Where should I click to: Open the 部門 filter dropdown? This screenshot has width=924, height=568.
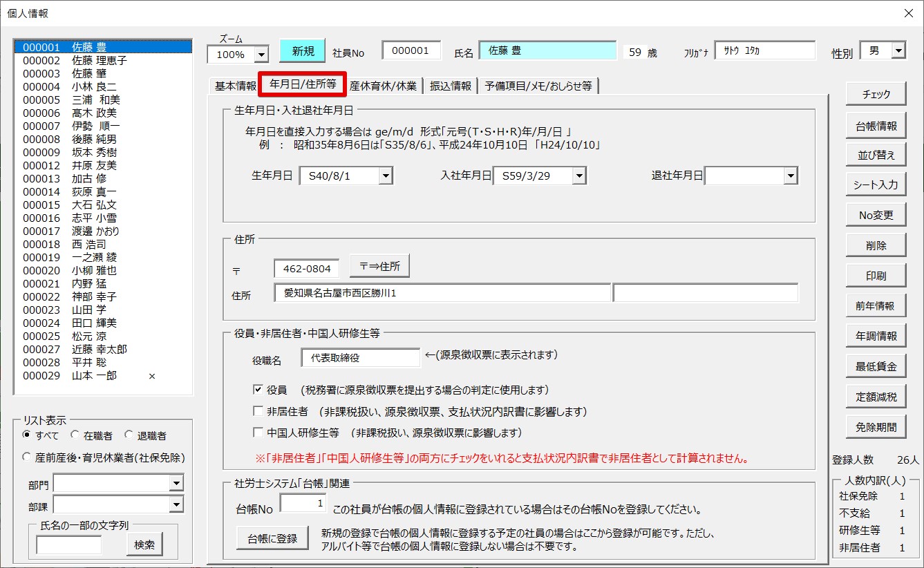[177, 484]
